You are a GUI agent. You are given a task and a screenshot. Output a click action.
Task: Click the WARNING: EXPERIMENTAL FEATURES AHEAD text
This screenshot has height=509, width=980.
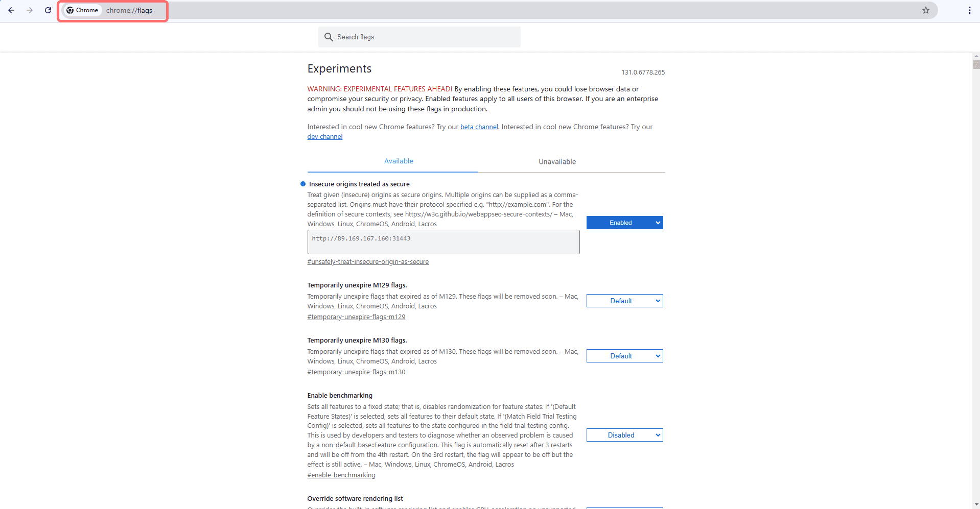[380, 89]
